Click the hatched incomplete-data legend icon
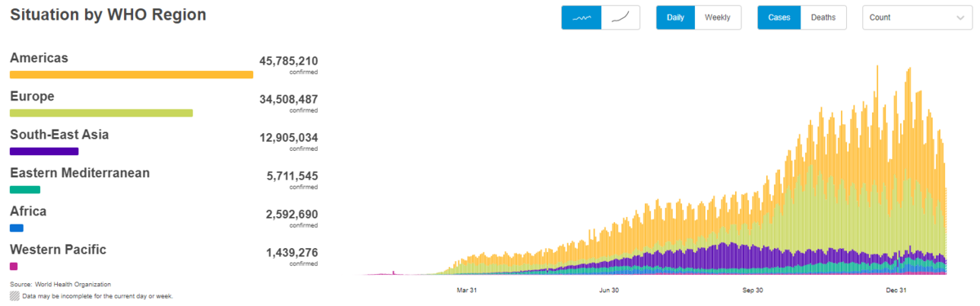Viewport: 980px width, 306px height. coord(14,295)
